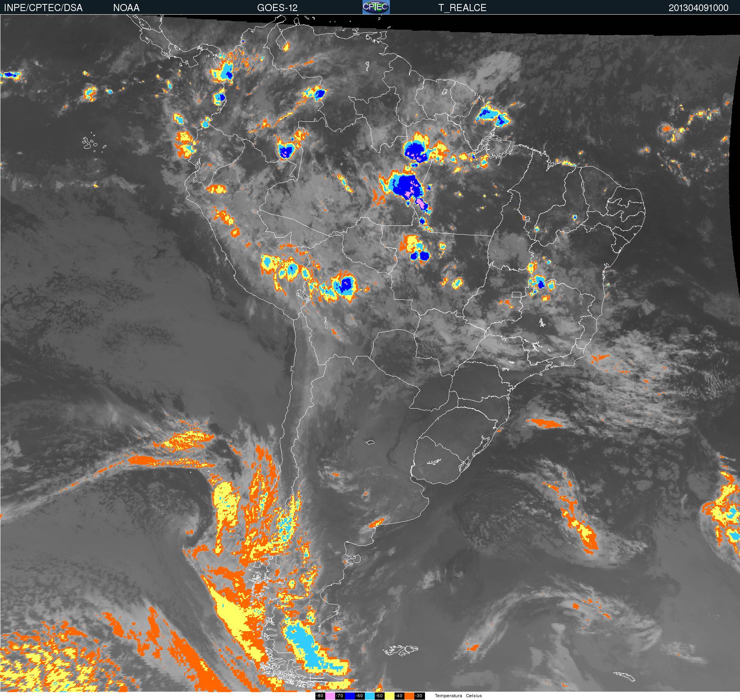This screenshot has height=700, width=740.
Task: Click the light blue legend color swatch
Action: [370, 696]
